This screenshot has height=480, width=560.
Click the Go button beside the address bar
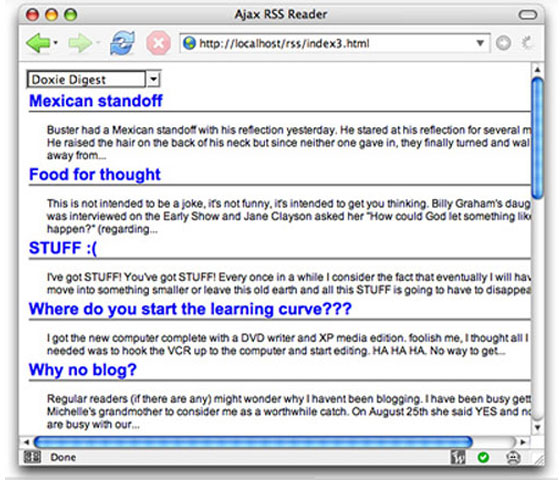[x=503, y=43]
